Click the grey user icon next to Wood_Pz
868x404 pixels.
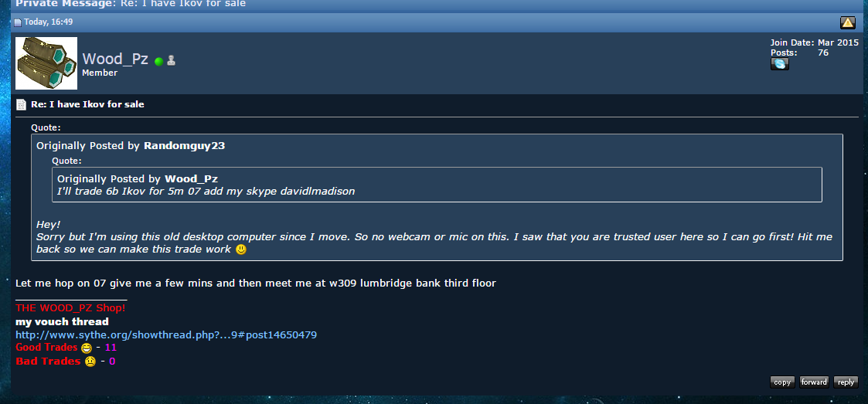click(171, 60)
